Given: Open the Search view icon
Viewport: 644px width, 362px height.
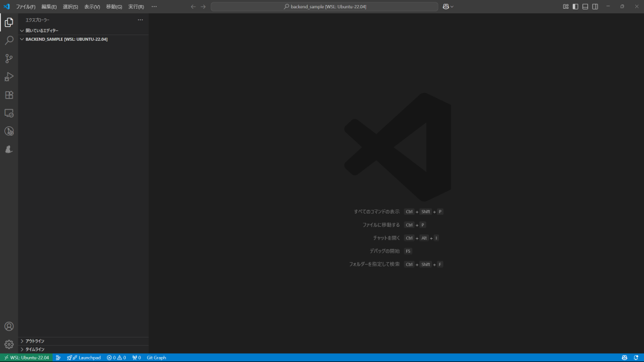Looking at the screenshot, I should [x=9, y=40].
